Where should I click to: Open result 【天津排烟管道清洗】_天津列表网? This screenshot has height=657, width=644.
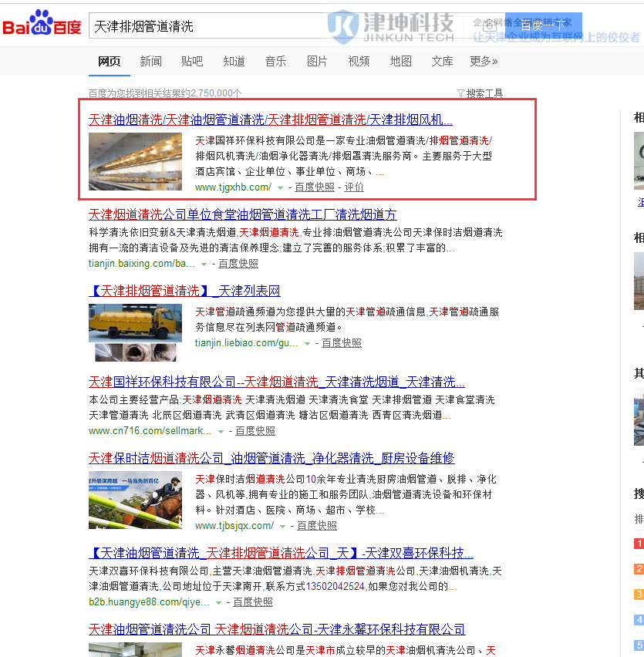tap(184, 291)
